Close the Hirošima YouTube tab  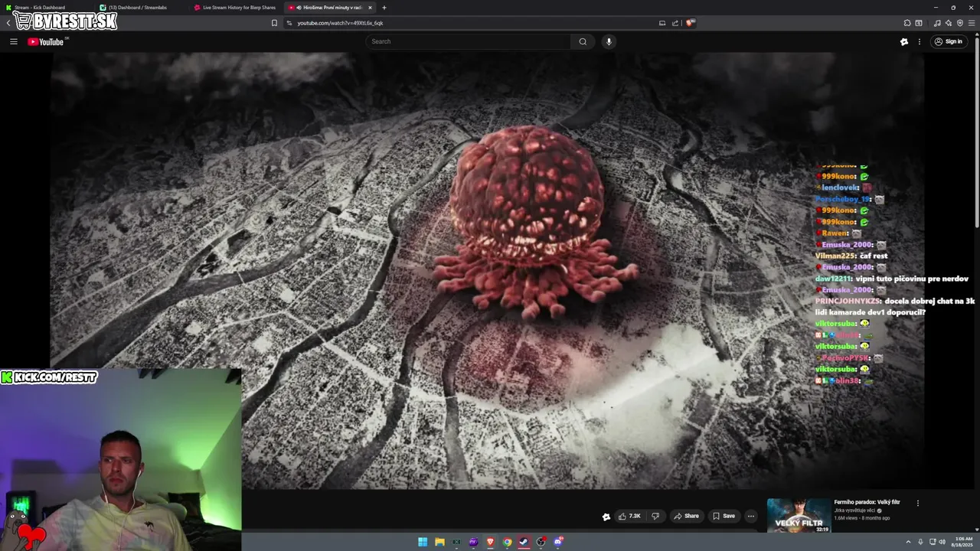[x=370, y=8]
